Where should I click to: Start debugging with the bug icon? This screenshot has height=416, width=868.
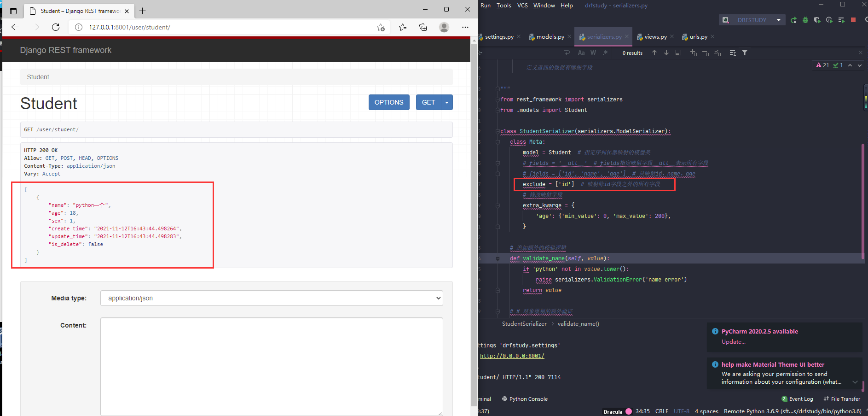click(x=805, y=20)
